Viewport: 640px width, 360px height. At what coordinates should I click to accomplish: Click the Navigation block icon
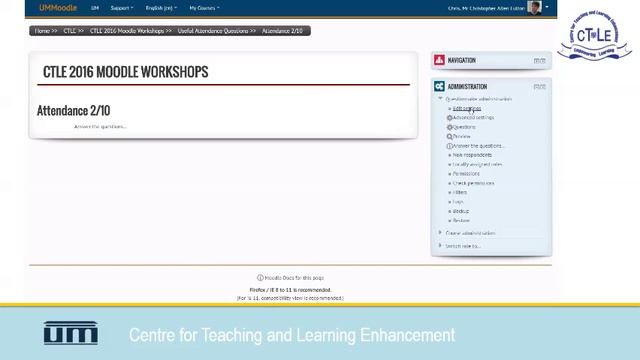click(439, 60)
